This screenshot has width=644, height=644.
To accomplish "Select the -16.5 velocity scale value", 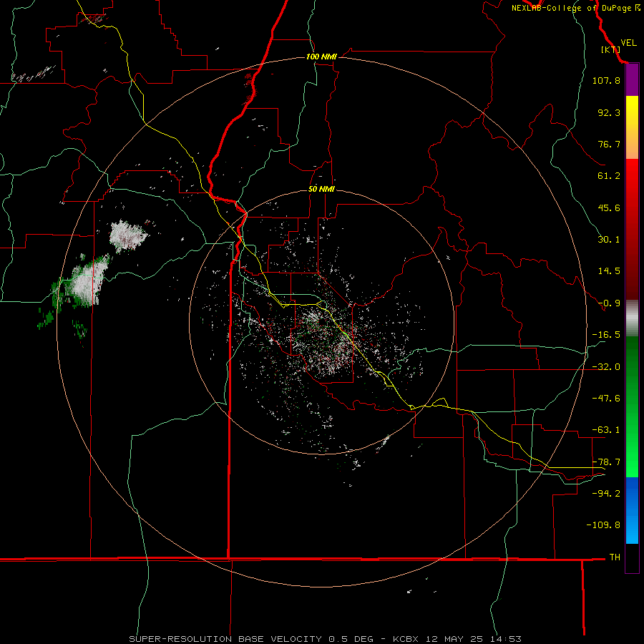I will click(606, 335).
